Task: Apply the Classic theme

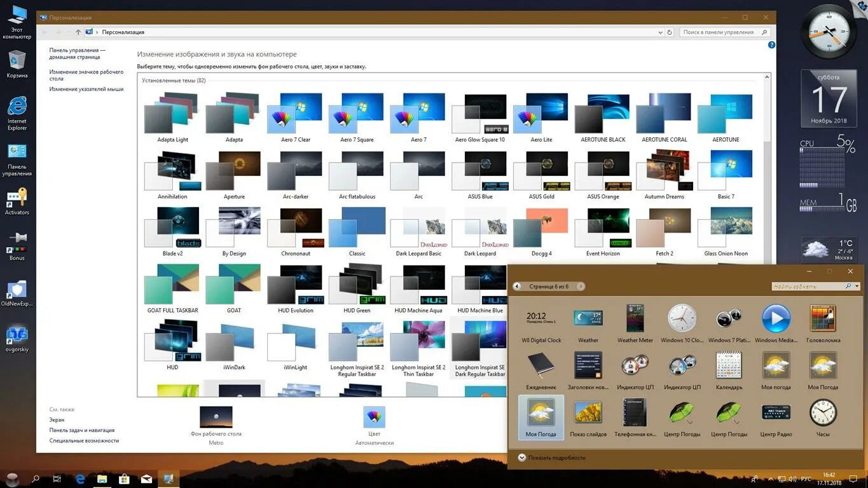Action: click(x=357, y=231)
